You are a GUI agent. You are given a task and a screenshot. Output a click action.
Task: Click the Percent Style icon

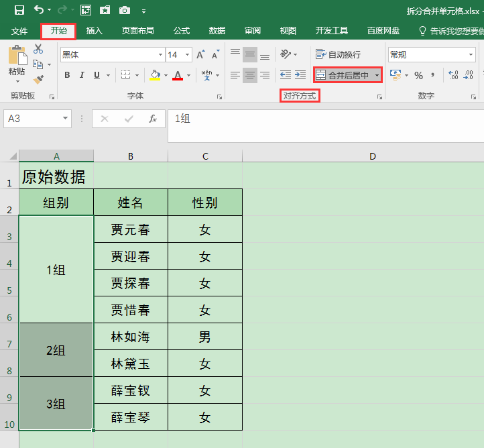click(x=418, y=75)
